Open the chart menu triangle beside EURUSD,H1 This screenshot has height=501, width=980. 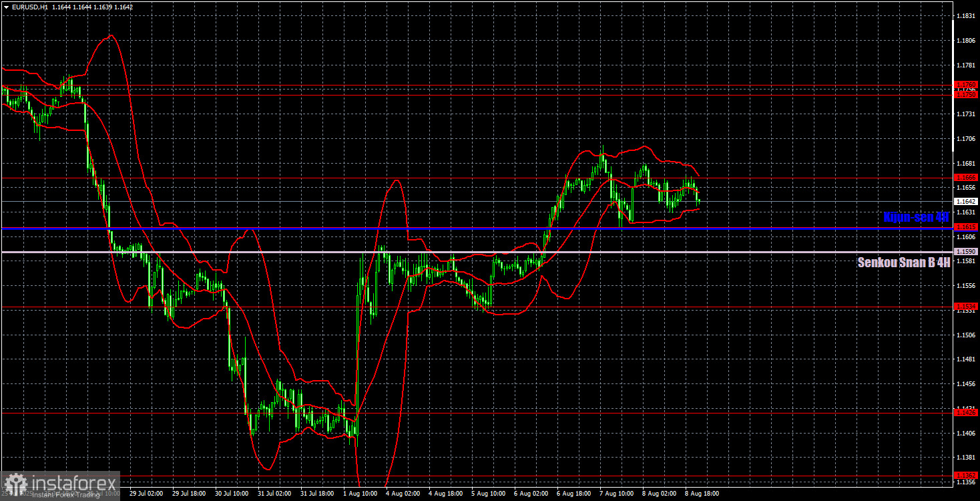tap(5, 7)
